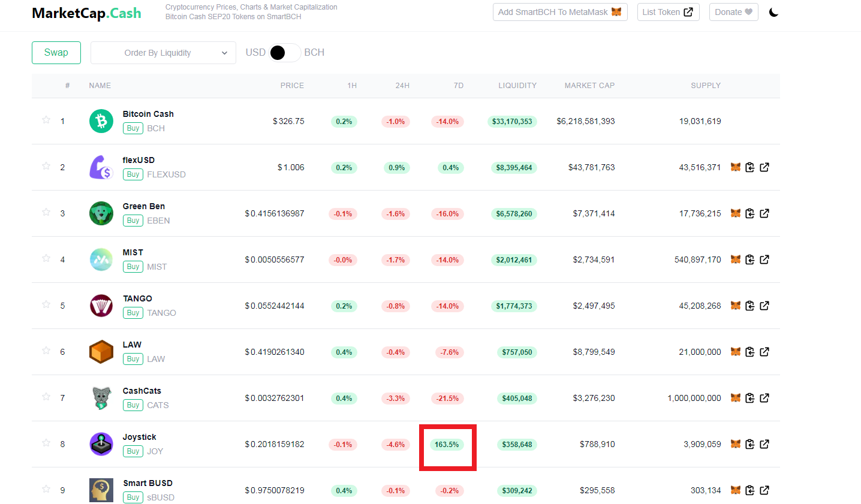
Task: Favorite flexUSD with the star
Action: 46,166
